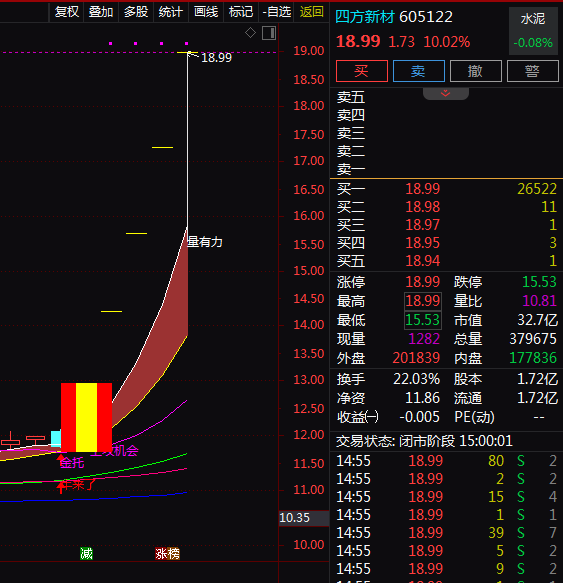The width and height of the screenshot is (563, 583).
Task: Open the 统计 statistics tool
Action: (x=171, y=12)
